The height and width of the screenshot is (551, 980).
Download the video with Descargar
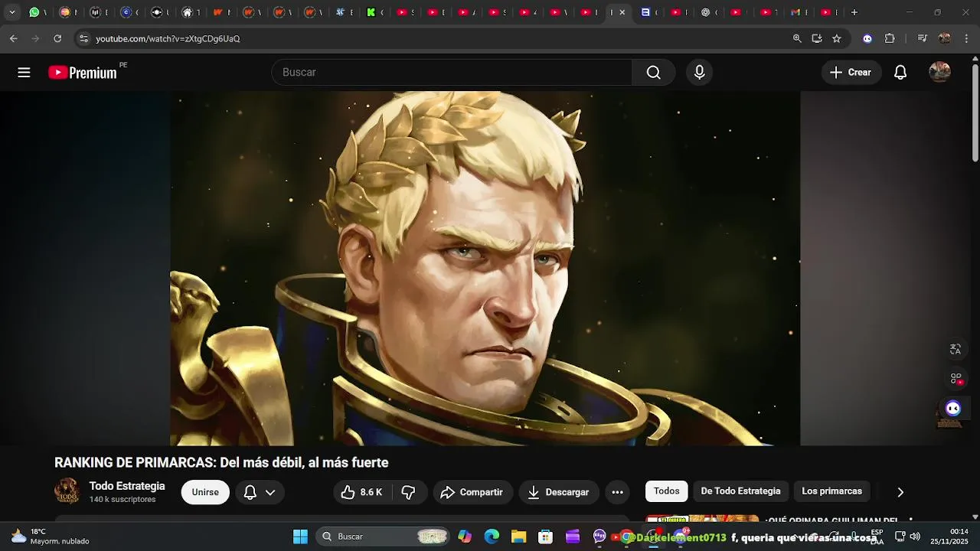pyautogui.click(x=560, y=492)
